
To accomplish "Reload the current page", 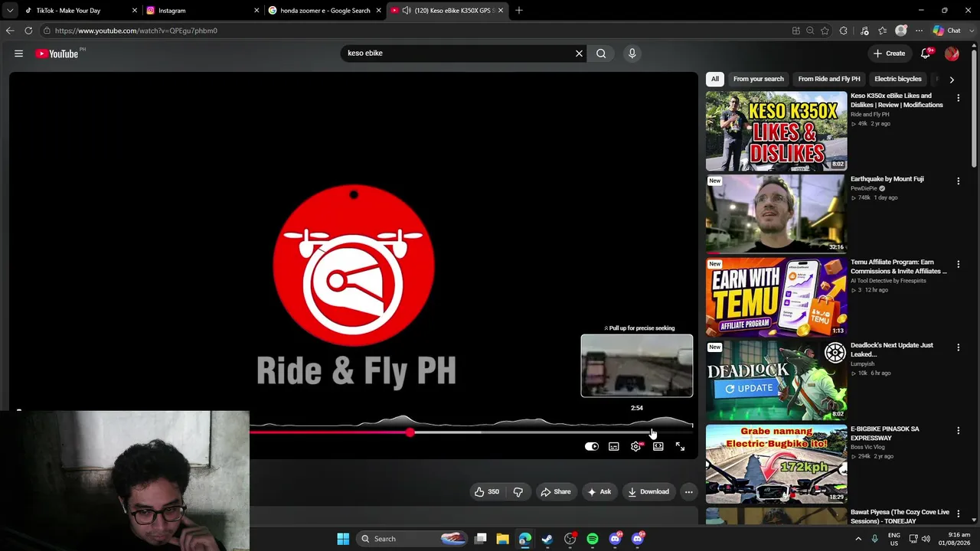I will pyautogui.click(x=28, y=31).
